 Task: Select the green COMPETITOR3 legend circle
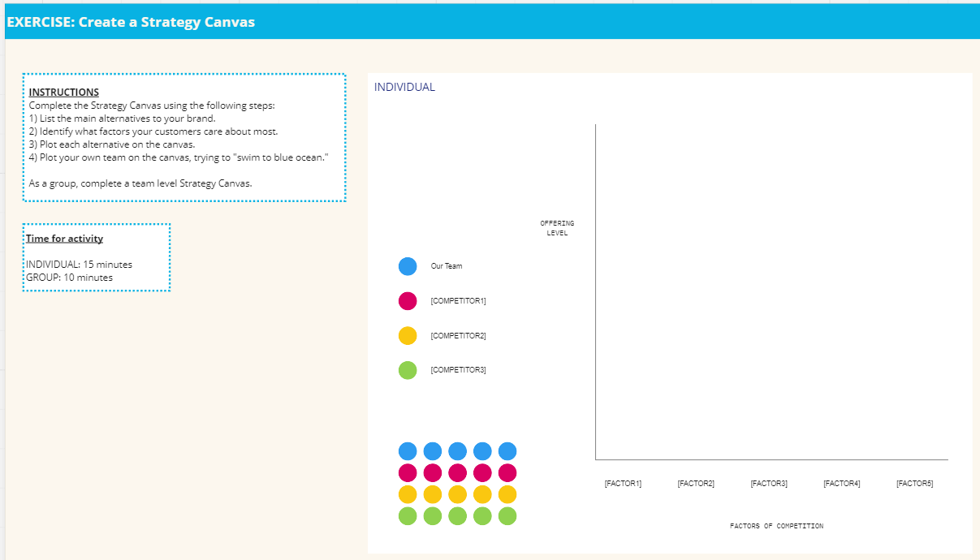(x=408, y=370)
